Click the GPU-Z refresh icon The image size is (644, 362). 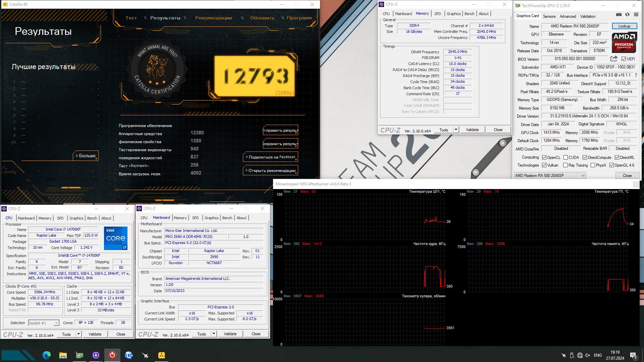627,15
